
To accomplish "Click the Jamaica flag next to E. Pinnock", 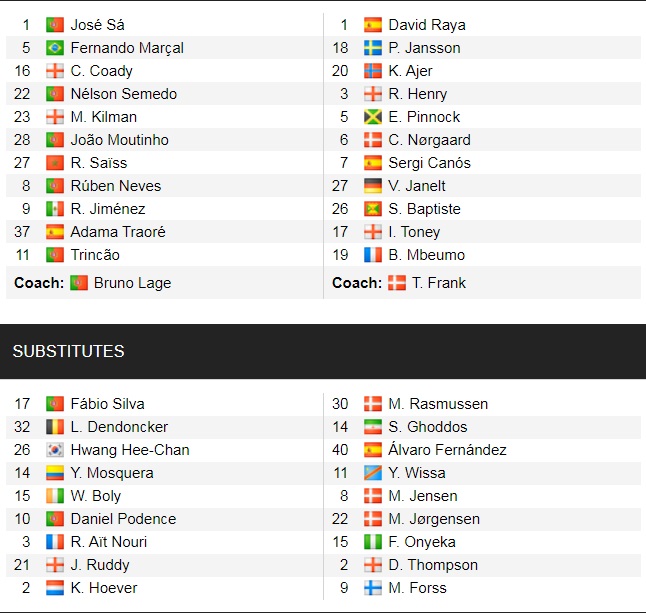I will pyautogui.click(x=373, y=117).
